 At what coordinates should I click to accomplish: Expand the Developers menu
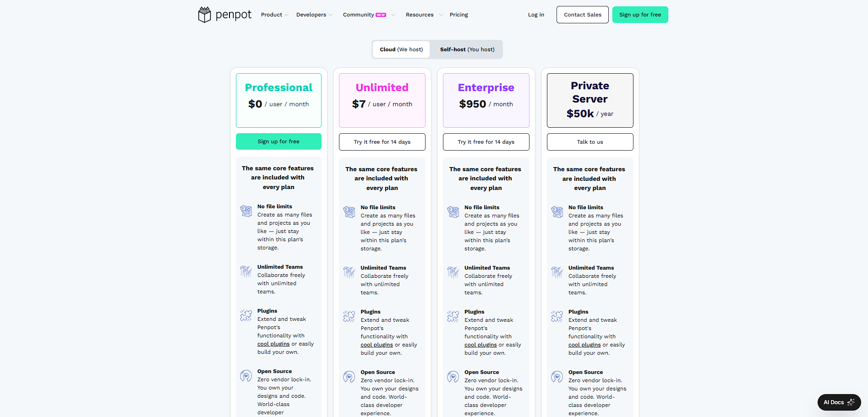coord(314,15)
